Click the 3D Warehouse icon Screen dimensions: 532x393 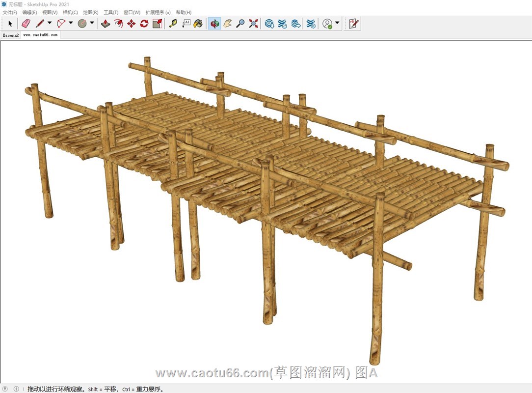click(269, 23)
